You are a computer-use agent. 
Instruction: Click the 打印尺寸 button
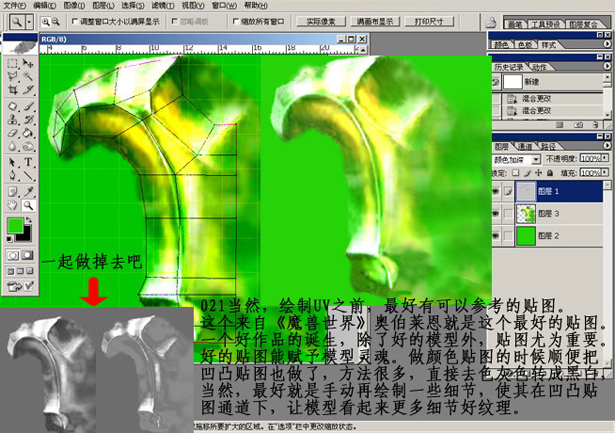tap(429, 22)
